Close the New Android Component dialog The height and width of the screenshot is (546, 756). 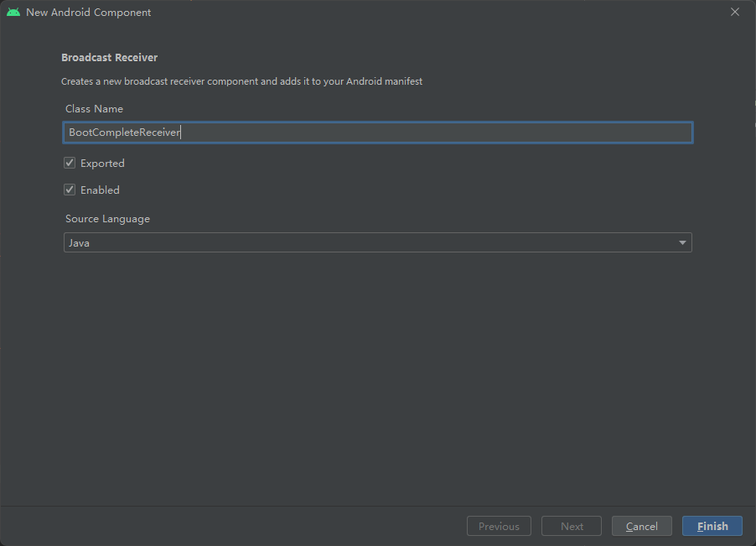735,12
